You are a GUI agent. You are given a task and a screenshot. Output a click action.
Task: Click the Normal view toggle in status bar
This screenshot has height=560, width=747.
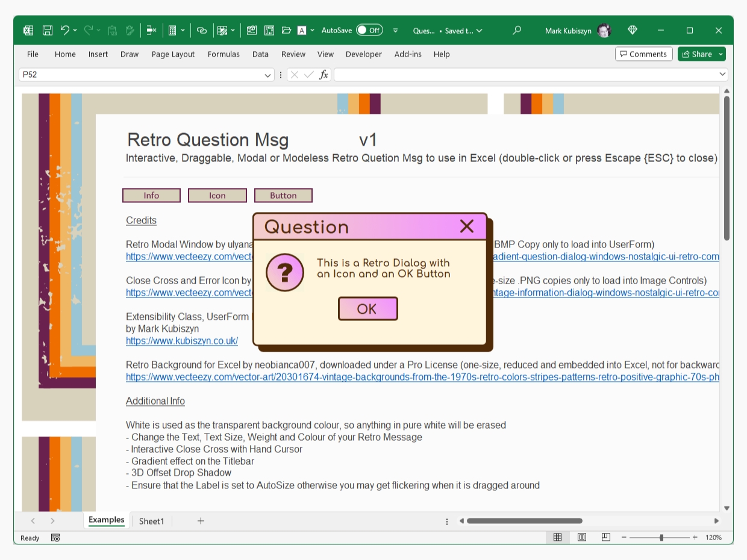[x=557, y=537]
